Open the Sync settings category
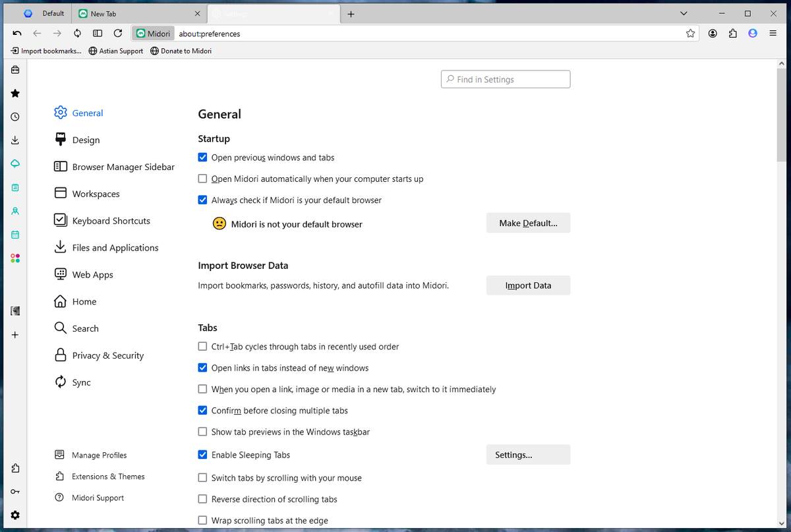The height and width of the screenshot is (532, 791). pos(73,382)
